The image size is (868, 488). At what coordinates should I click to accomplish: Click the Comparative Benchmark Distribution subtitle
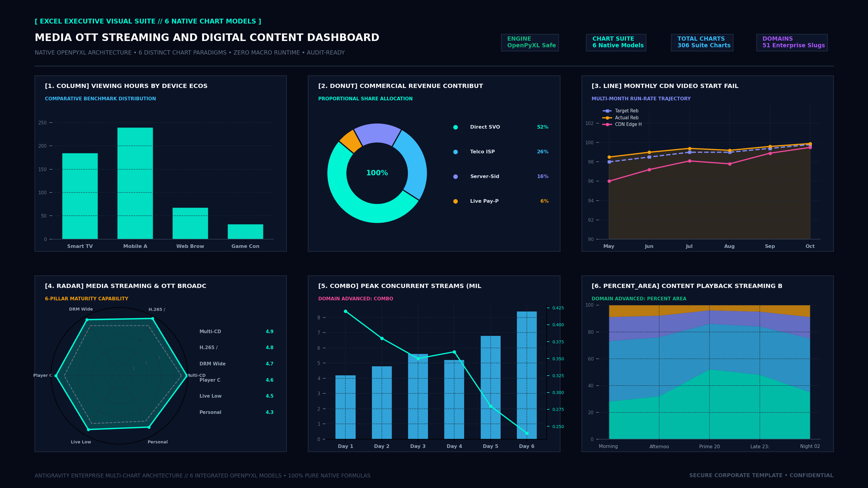pos(100,99)
